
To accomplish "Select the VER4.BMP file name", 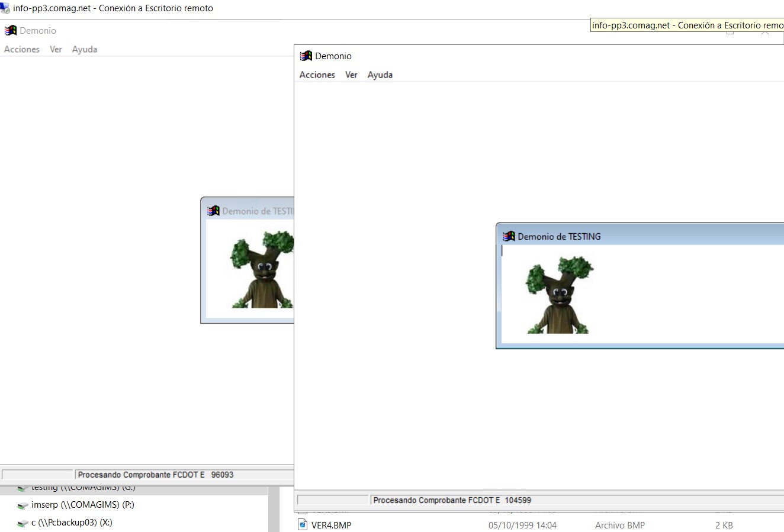I will click(x=331, y=525).
